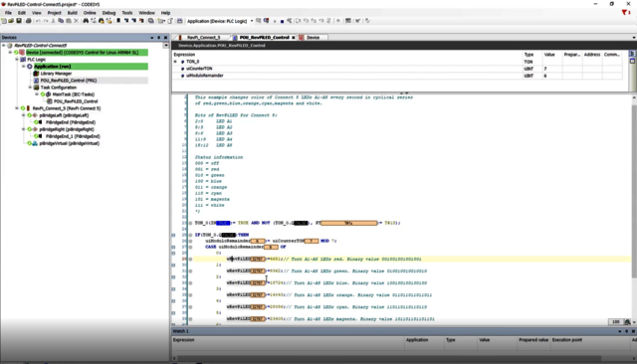Select piBridgeRight tree item

tap(67, 129)
